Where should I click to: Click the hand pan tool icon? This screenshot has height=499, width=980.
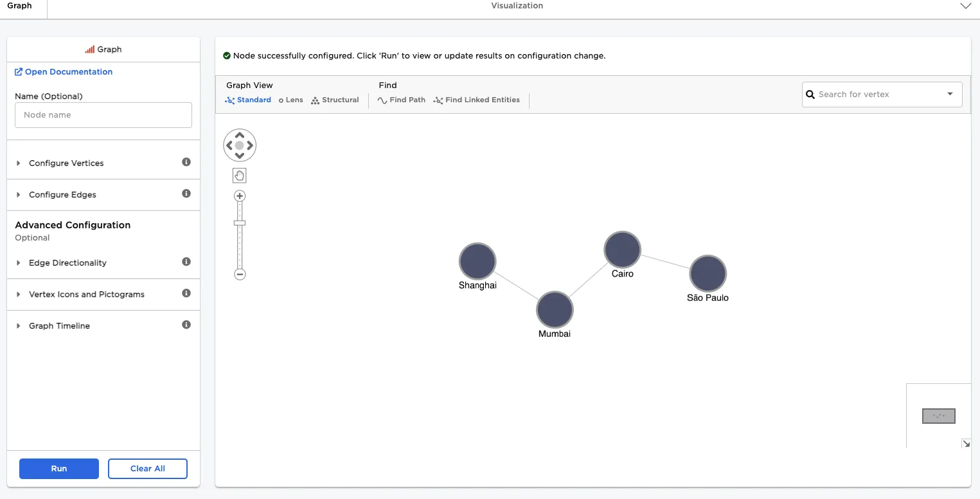[240, 176]
